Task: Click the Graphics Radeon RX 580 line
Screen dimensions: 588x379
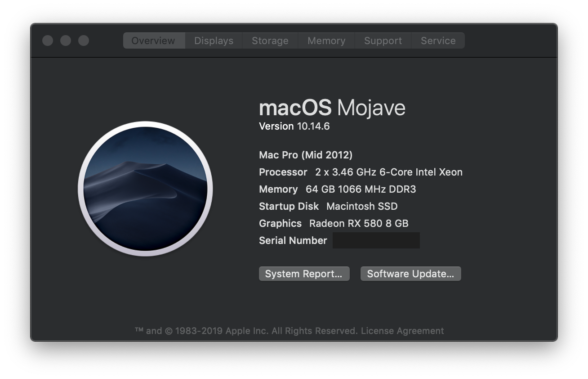Action: (334, 223)
